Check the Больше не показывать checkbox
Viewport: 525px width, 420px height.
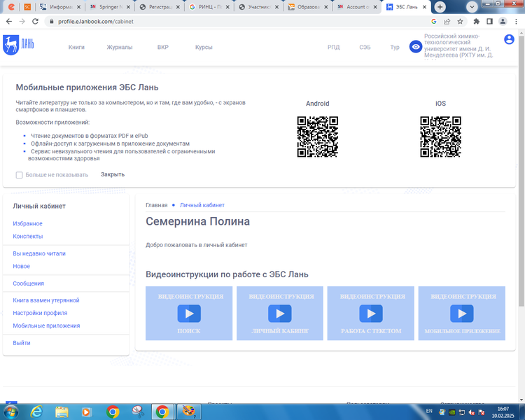tap(20, 175)
